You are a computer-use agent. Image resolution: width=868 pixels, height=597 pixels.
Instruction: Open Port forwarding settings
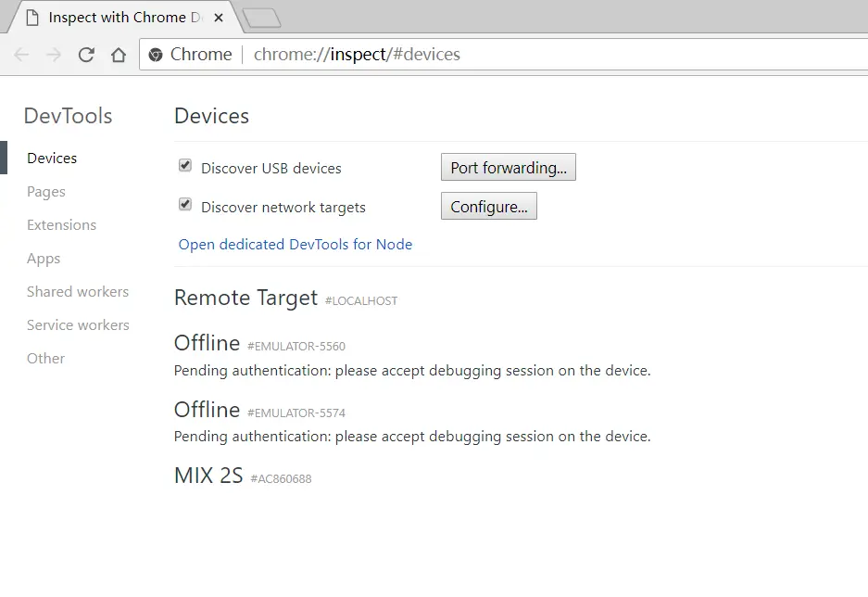point(509,167)
